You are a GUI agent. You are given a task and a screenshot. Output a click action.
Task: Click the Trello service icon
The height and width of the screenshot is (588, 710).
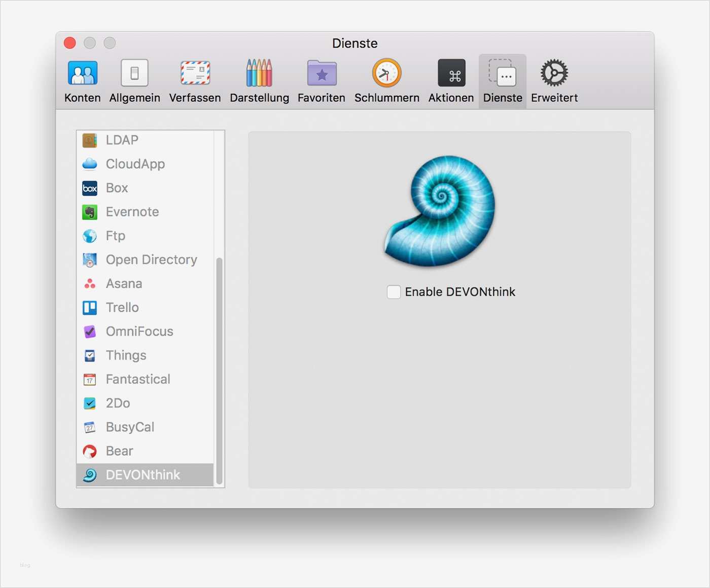(x=90, y=308)
